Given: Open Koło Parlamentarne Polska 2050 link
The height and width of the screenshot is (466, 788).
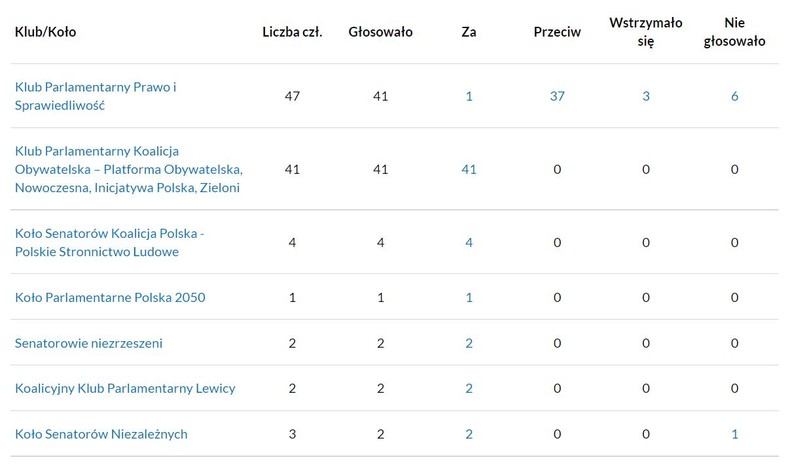Looking at the screenshot, I should coord(110,297).
